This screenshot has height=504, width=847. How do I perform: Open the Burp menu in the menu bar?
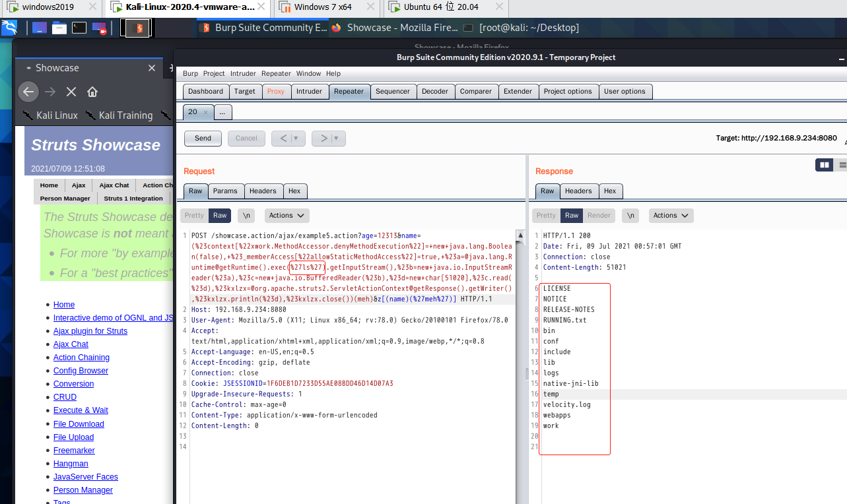190,73
